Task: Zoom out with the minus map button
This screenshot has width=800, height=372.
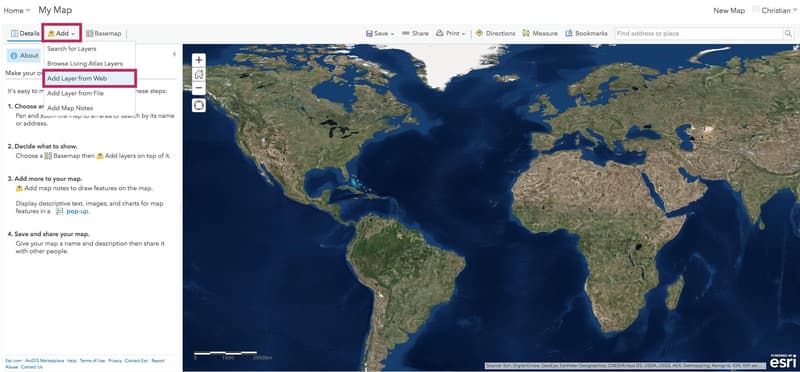Action: click(x=199, y=88)
